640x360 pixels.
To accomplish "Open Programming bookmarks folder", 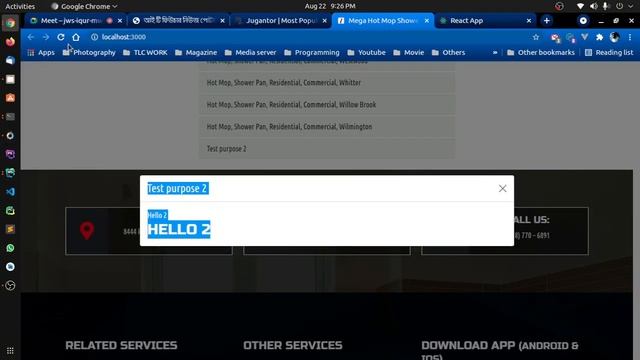I will [312, 53].
